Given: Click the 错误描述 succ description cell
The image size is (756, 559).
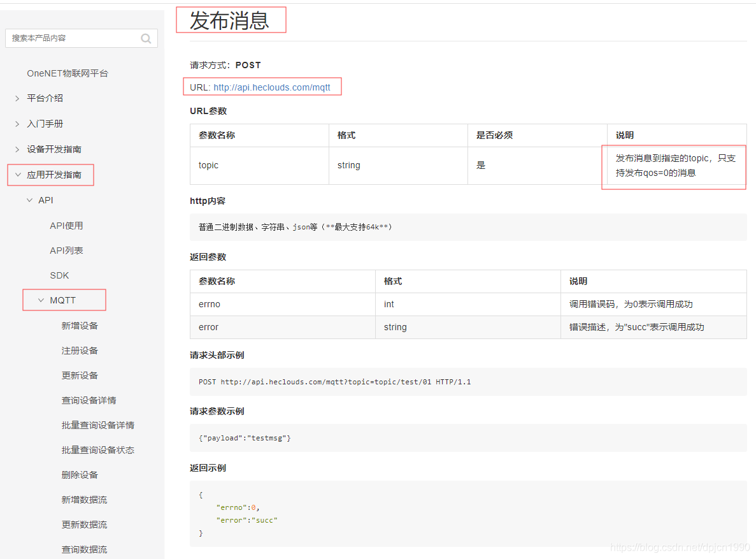Looking at the screenshot, I should 653,327.
